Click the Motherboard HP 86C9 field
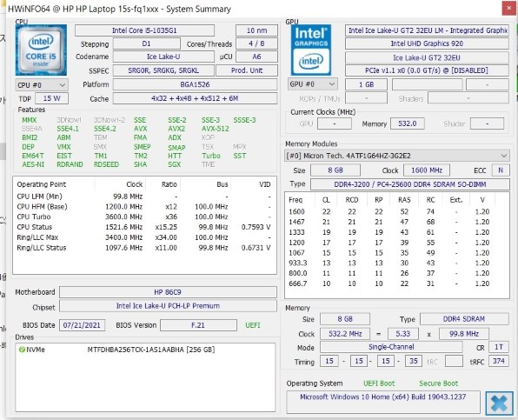 (168, 292)
